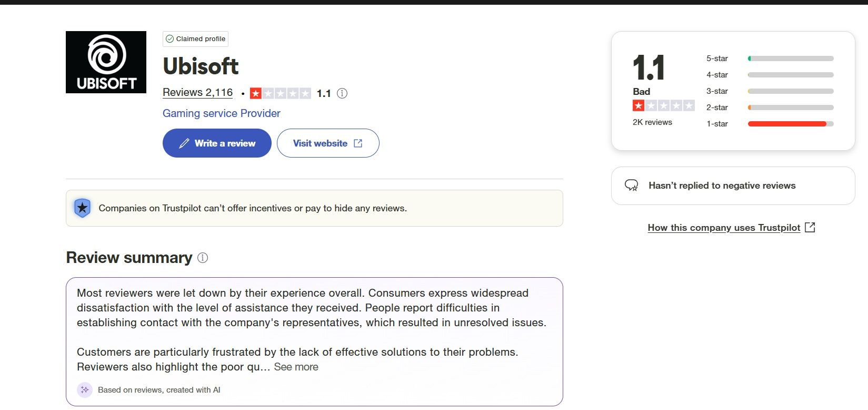The image size is (868, 410).
Task: Click the Hasn't replied to negative reviews card
Action: click(733, 186)
